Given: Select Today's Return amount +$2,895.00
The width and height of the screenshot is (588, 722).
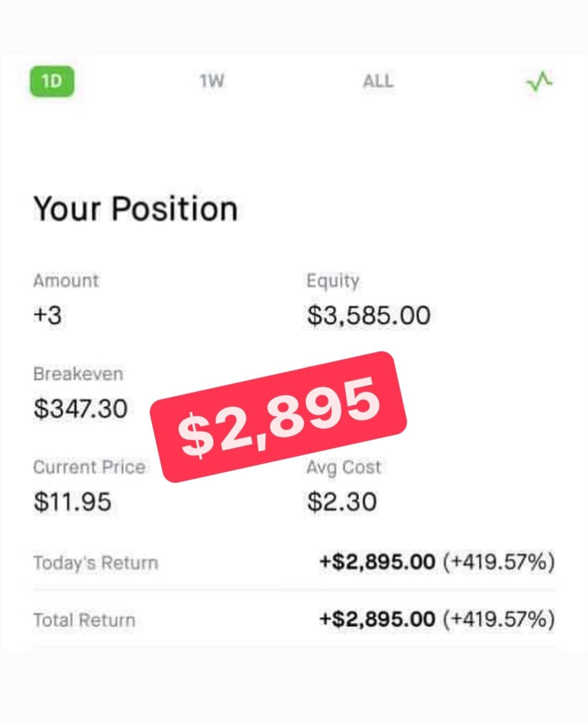Looking at the screenshot, I should (x=377, y=562).
